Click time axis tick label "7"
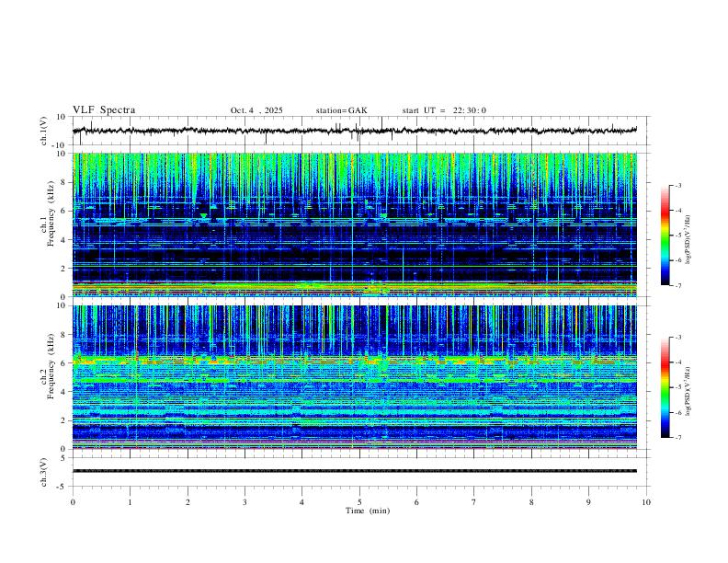728x563 pixels. (x=474, y=502)
